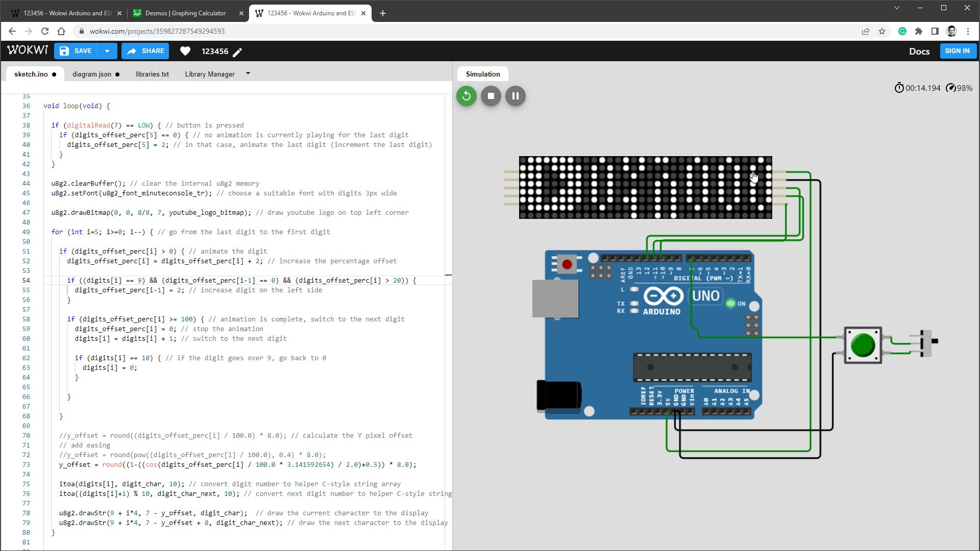
Task: Open the libraries.txt tab
Action: pos(152,74)
